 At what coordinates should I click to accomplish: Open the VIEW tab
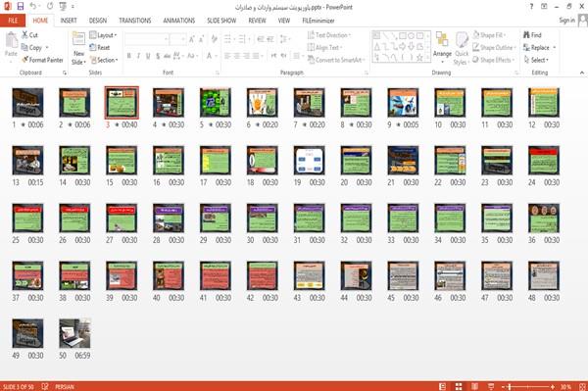pyautogui.click(x=284, y=21)
